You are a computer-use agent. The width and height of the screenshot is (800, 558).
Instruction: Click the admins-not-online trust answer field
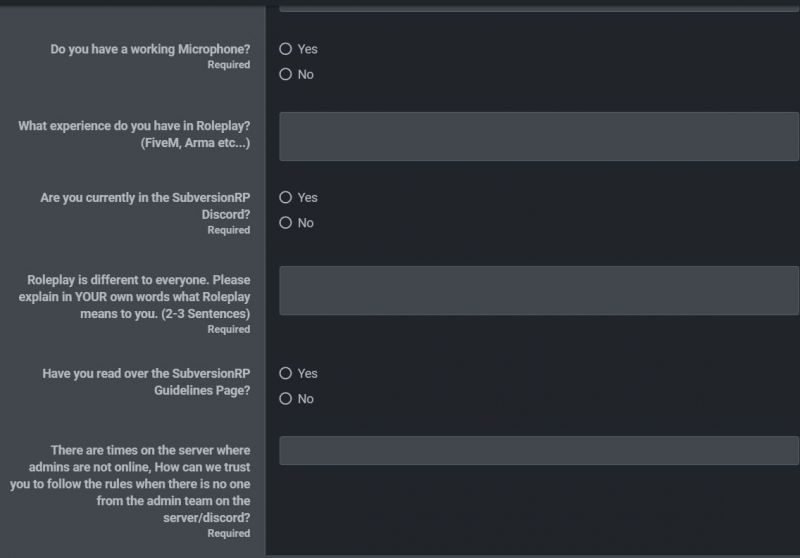pyautogui.click(x=539, y=450)
